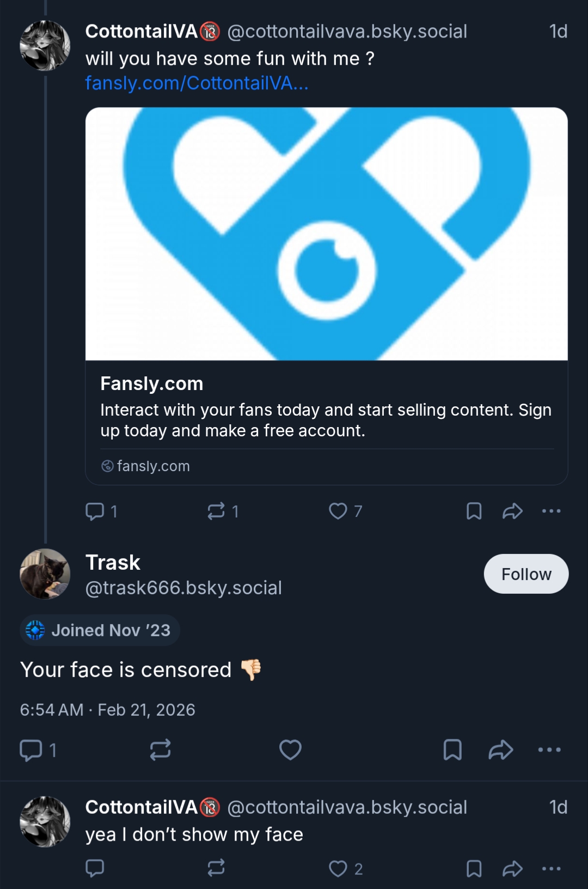The image size is (588, 889).
Task: Bookmark Trask's comment
Action: pyautogui.click(x=452, y=750)
